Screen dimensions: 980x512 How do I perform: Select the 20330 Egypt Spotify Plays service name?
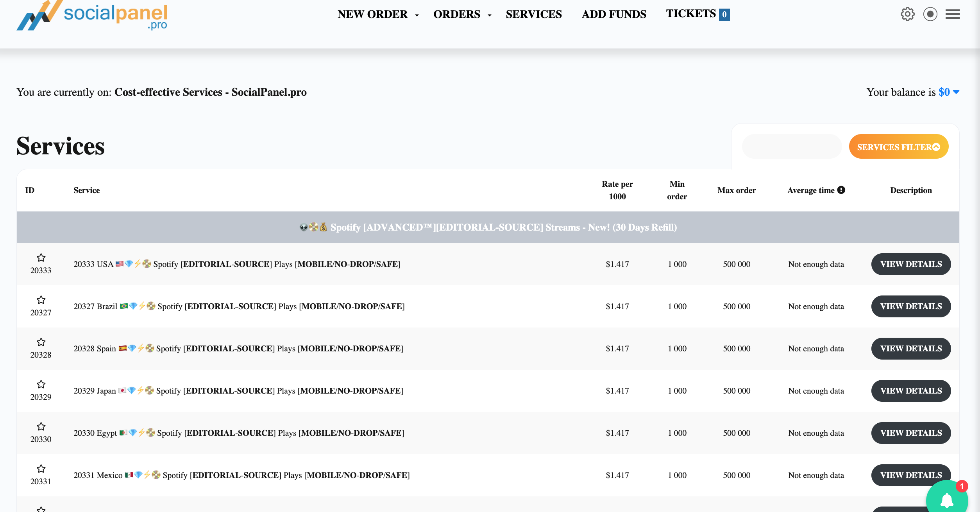(x=239, y=433)
